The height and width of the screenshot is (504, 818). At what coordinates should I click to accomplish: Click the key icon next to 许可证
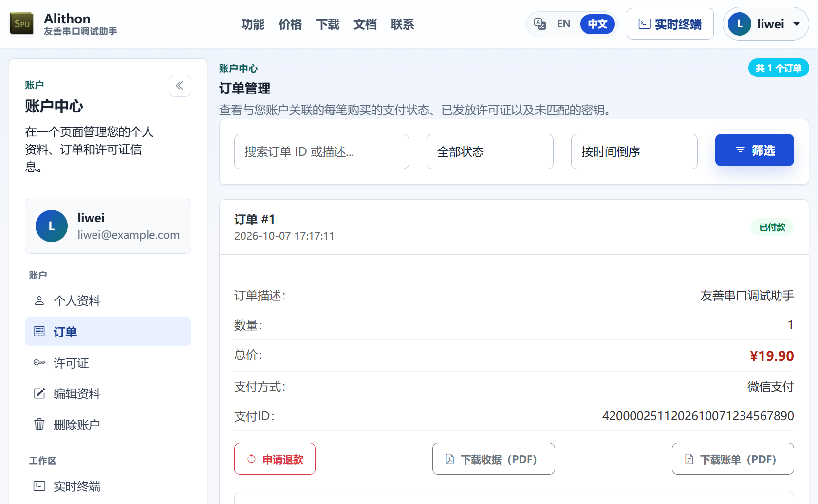(x=39, y=363)
